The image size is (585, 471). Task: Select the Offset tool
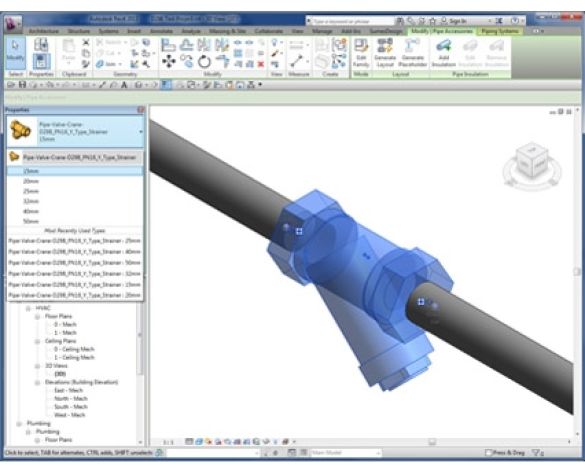(186, 45)
